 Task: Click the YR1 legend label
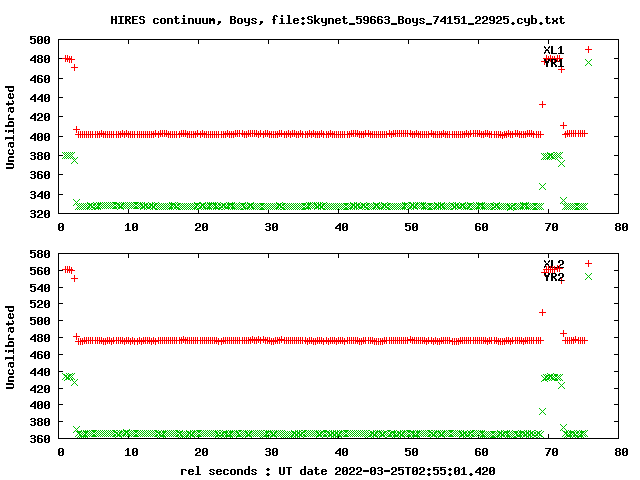tap(553, 63)
